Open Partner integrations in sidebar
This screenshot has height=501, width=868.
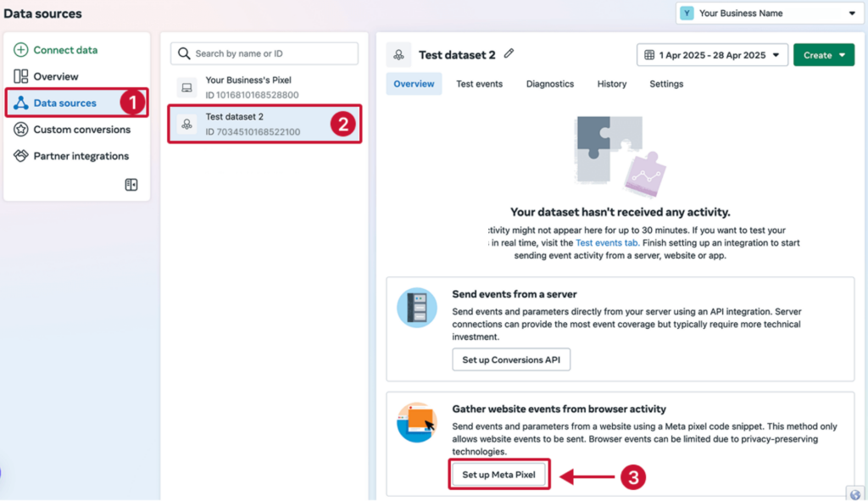(x=81, y=156)
